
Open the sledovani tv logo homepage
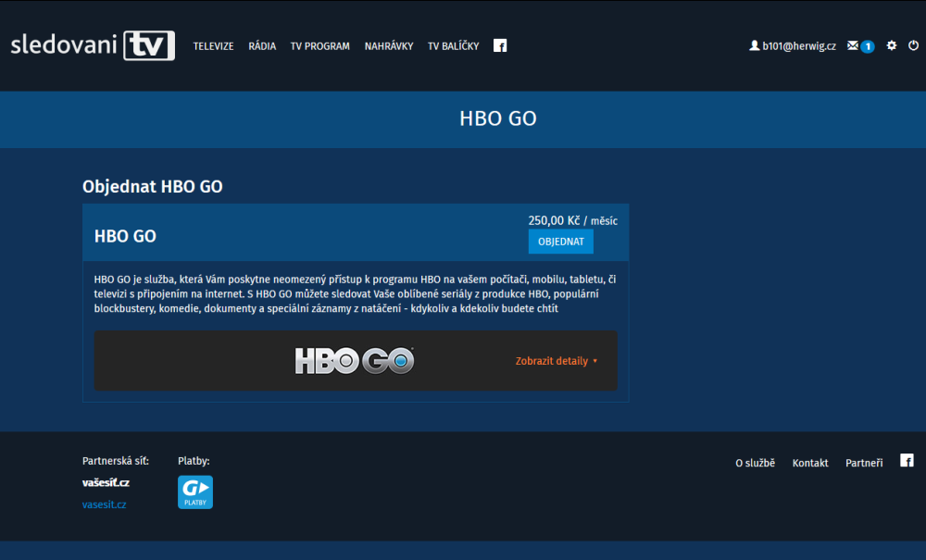click(93, 45)
